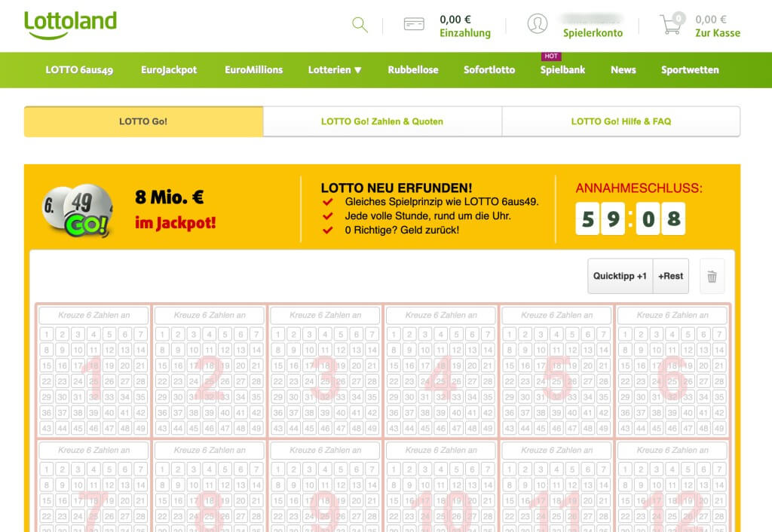Open Spielbank menu item

(562, 70)
